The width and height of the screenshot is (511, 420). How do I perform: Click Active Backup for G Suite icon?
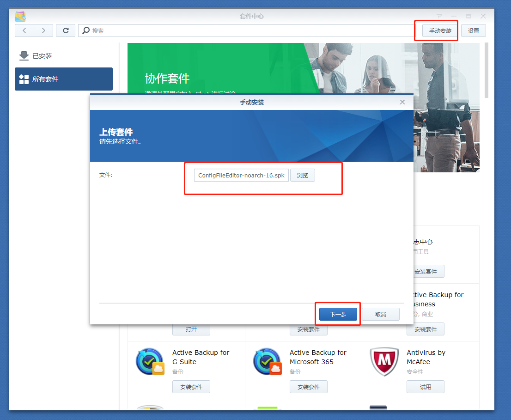coord(150,361)
